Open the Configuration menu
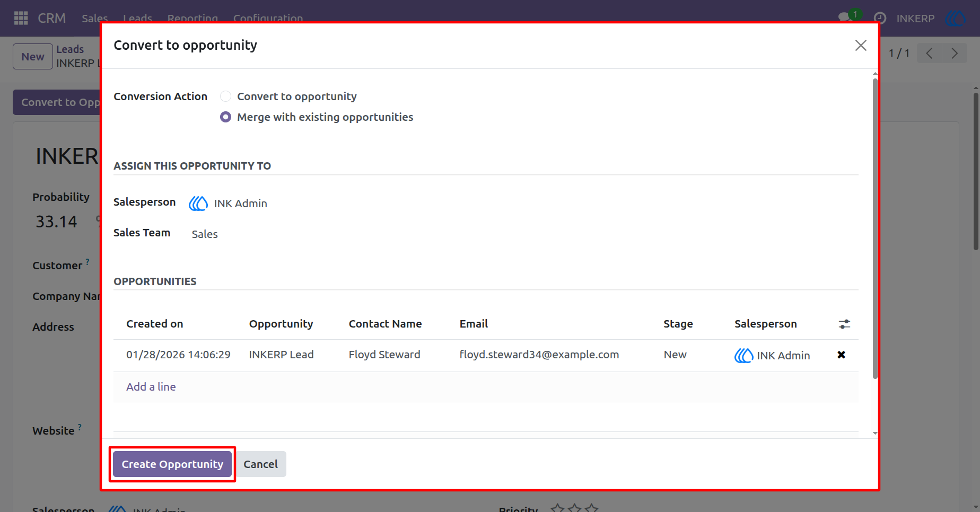980x512 pixels. coord(268,18)
